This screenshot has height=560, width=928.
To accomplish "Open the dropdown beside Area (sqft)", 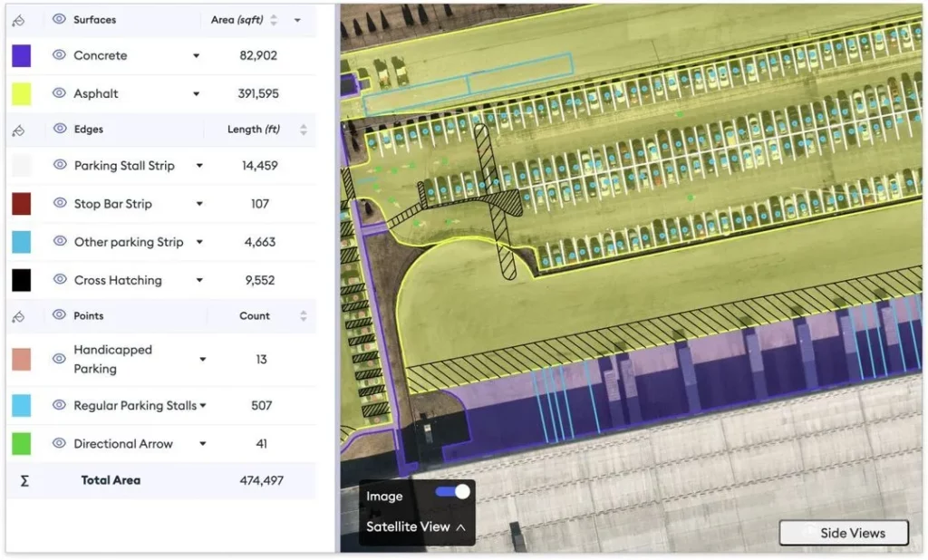I will click(297, 20).
